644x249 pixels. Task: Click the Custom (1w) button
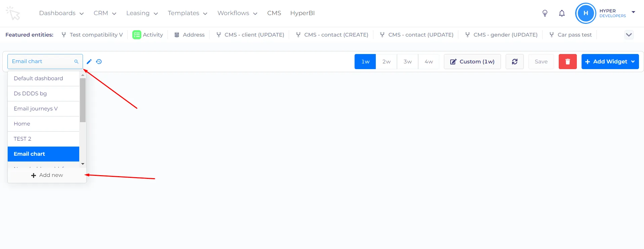[472, 61]
